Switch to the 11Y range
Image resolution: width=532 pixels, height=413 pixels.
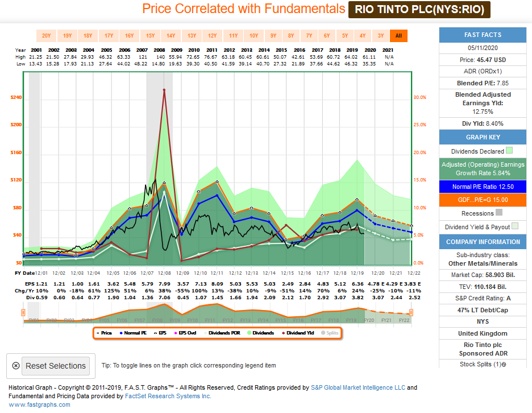[233, 36]
